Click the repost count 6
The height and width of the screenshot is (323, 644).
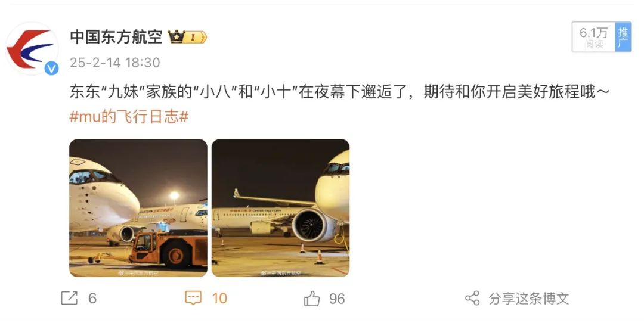pos(92,299)
